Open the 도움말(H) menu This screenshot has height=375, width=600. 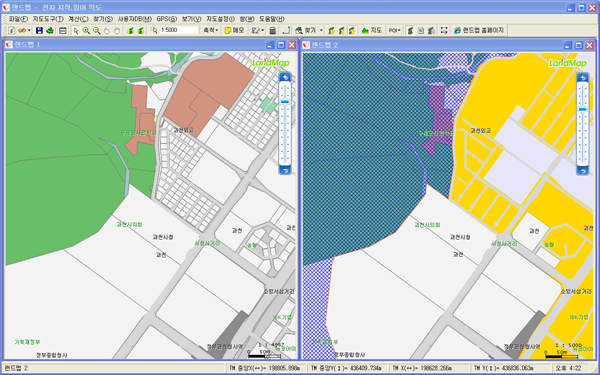[x=272, y=19]
